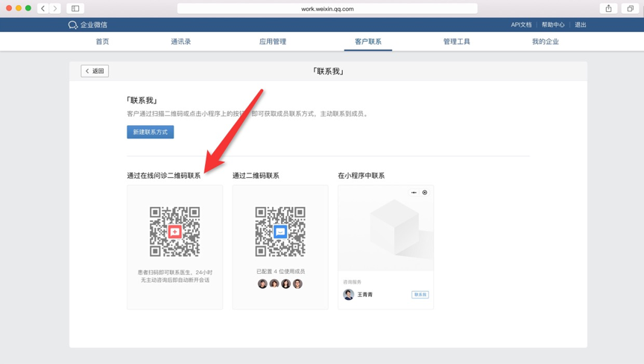Click the 已配置 4 位使用成员 text
This screenshot has width=644, height=364.
280,271
